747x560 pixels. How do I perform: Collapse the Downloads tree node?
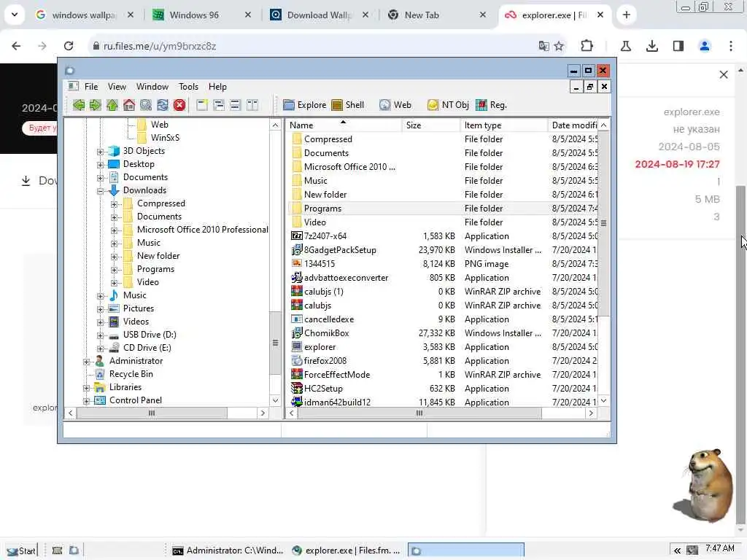(100, 191)
